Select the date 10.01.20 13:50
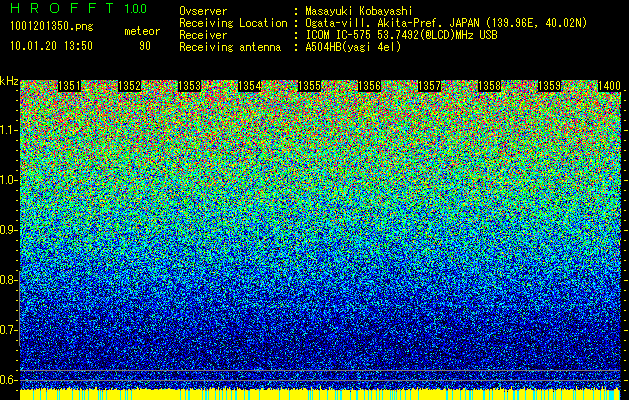This screenshot has height=400, width=629. tap(52, 46)
